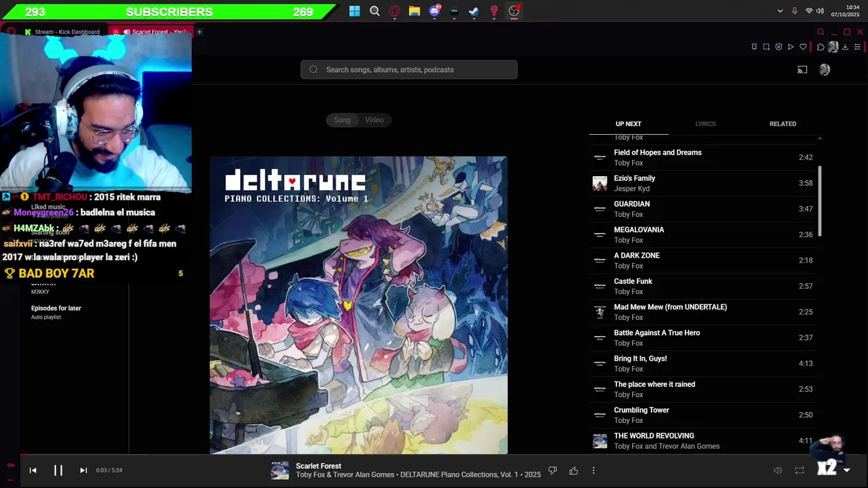The height and width of the screenshot is (488, 868).
Task: Play Ezio's Family from the queue
Action: click(x=703, y=183)
